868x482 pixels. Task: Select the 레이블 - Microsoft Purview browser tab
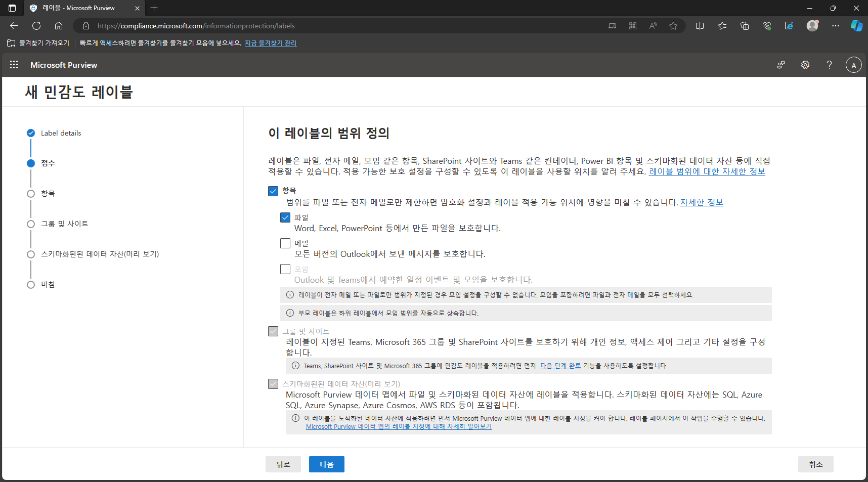(x=85, y=8)
